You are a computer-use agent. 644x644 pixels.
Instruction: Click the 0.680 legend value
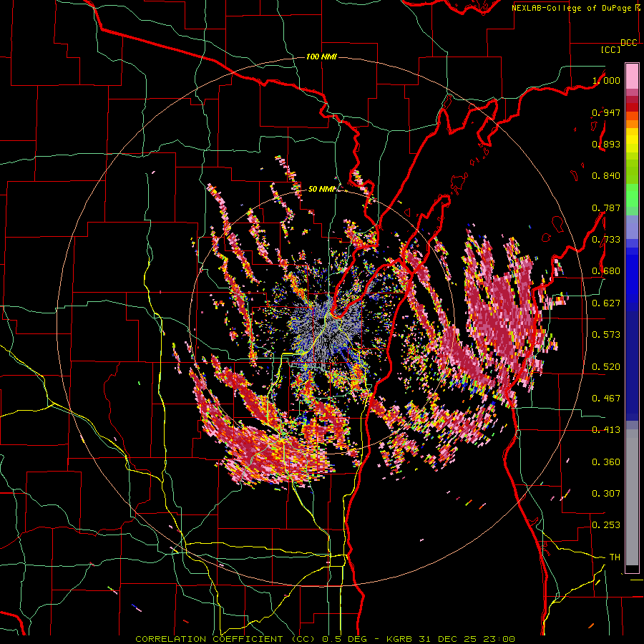coord(606,271)
